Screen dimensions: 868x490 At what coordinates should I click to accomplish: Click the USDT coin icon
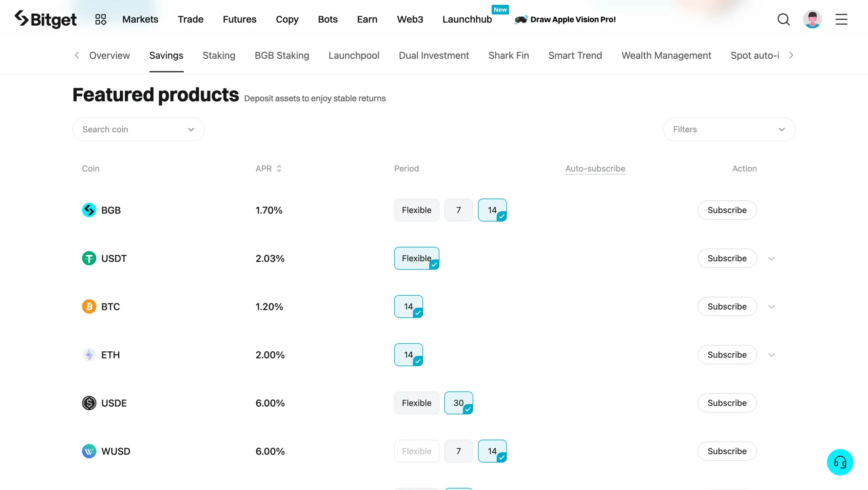point(89,258)
